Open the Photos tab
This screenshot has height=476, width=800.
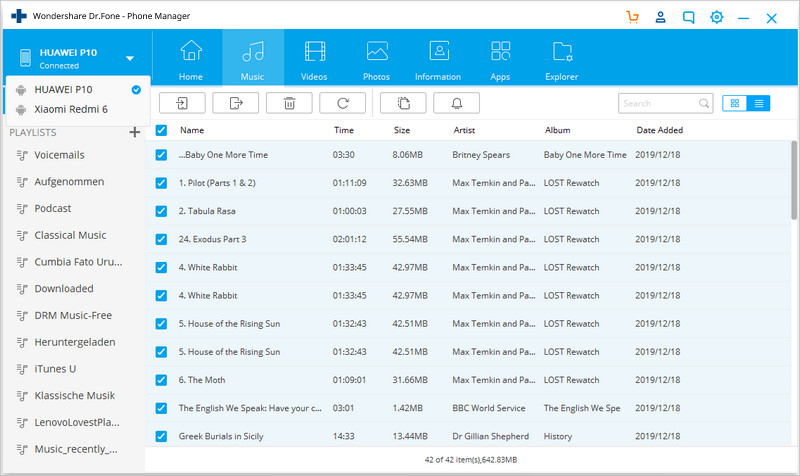pos(377,58)
